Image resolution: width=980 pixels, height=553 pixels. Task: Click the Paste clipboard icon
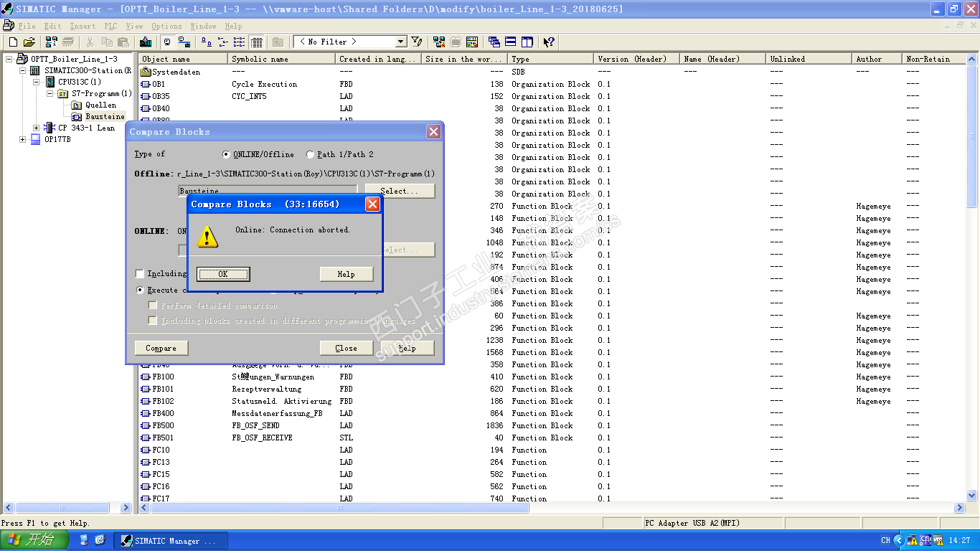(123, 42)
